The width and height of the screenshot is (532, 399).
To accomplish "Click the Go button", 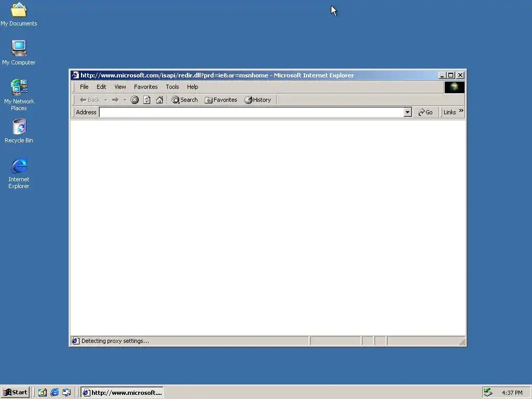I will [x=425, y=112].
